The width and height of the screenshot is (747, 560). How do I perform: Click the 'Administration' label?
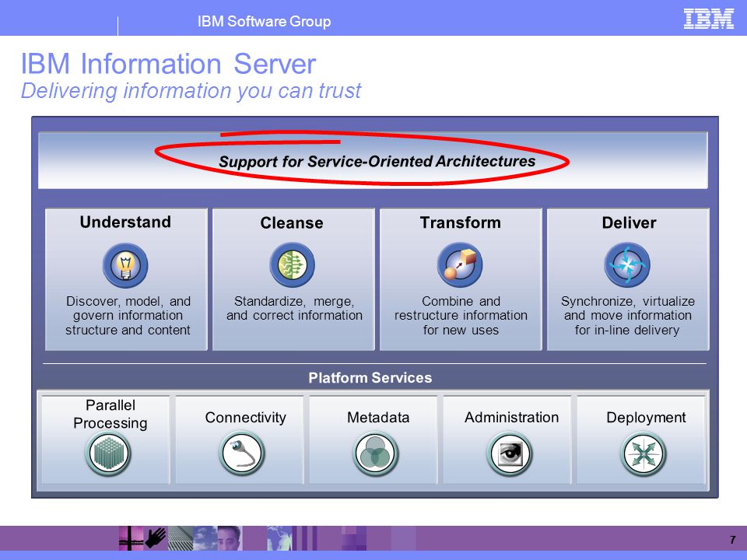pos(512,418)
